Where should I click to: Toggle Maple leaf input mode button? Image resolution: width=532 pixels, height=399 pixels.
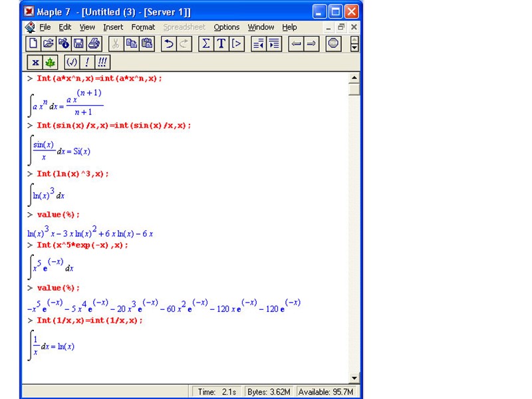[51, 63]
